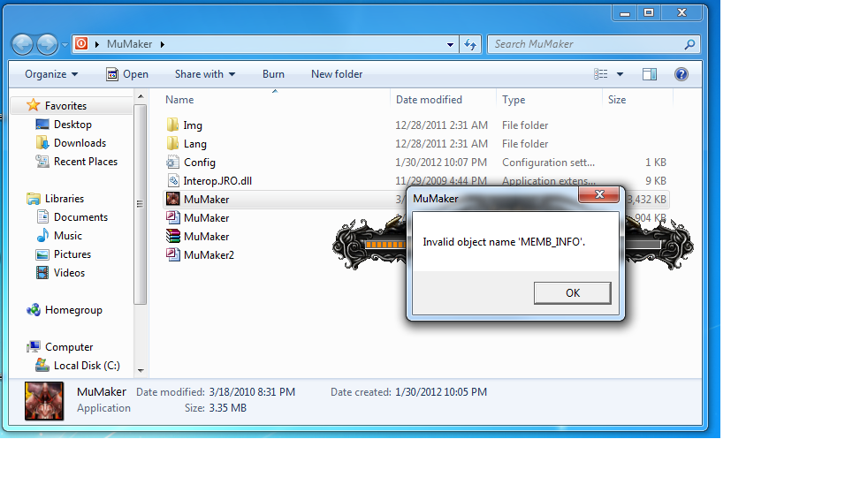Click the help question mark icon

pos(681,74)
